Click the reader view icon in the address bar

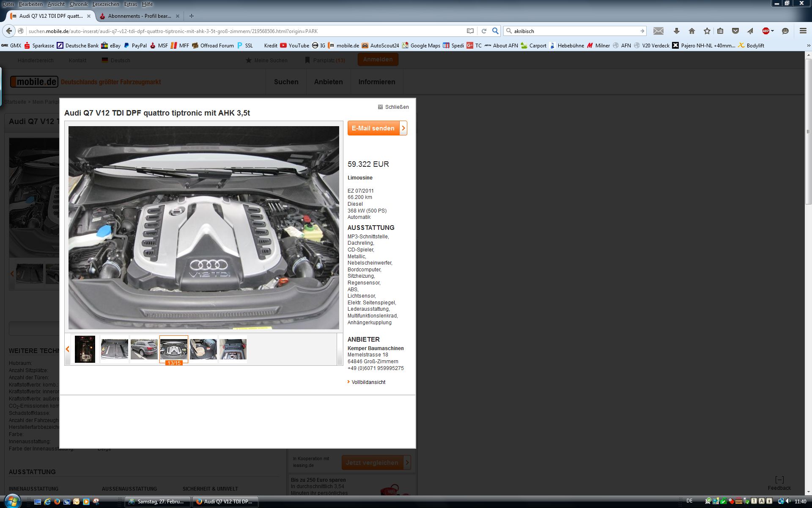470,31
